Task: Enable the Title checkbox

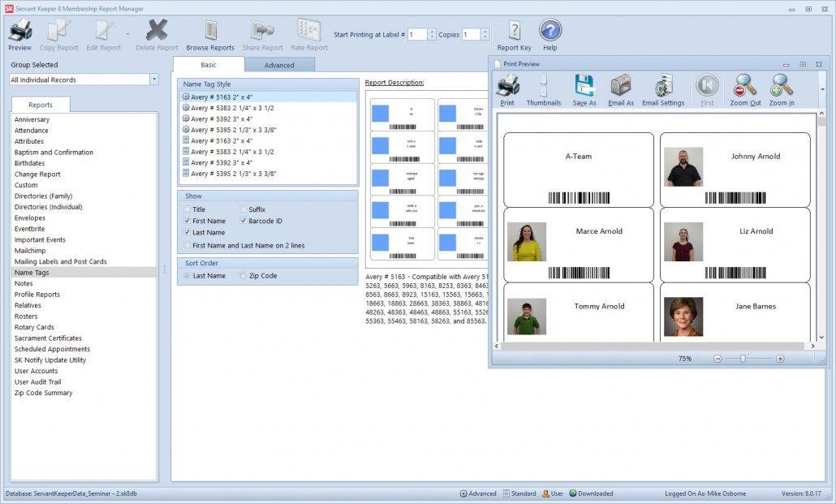Action: coord(187,209)
